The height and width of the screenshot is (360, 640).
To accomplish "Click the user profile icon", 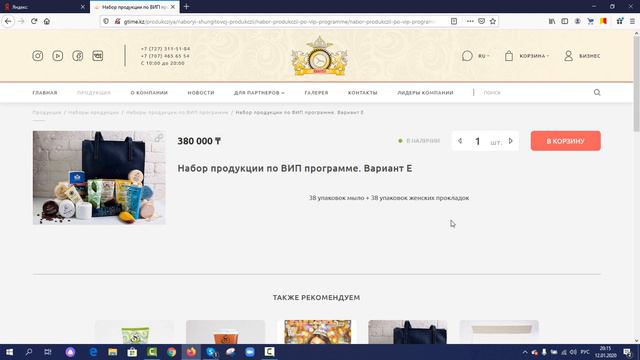I will 568,56.
